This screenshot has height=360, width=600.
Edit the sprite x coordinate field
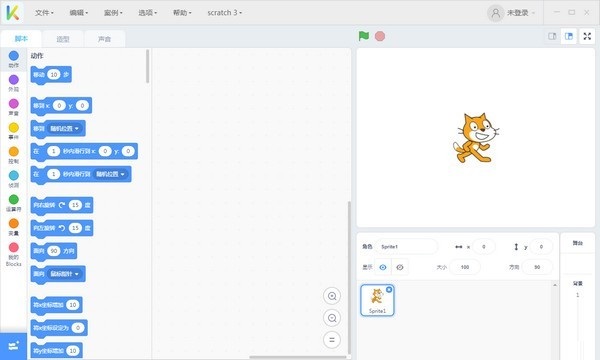click(484, 247)
